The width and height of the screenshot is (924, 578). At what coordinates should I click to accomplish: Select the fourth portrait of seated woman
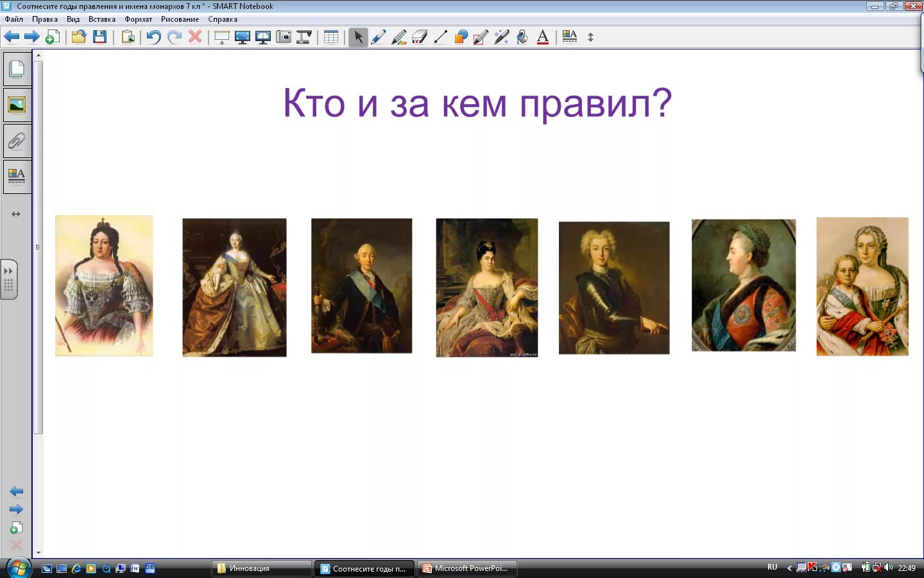[487, 288]
